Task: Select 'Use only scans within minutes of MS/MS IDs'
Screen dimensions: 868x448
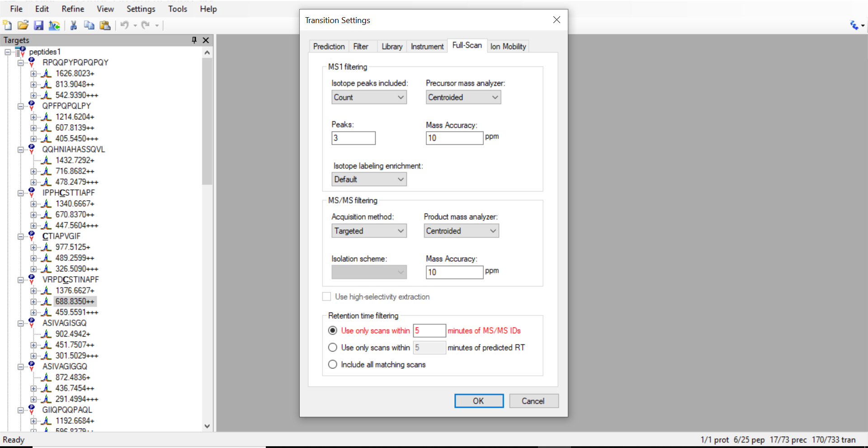Action: [x=333, y=330]
